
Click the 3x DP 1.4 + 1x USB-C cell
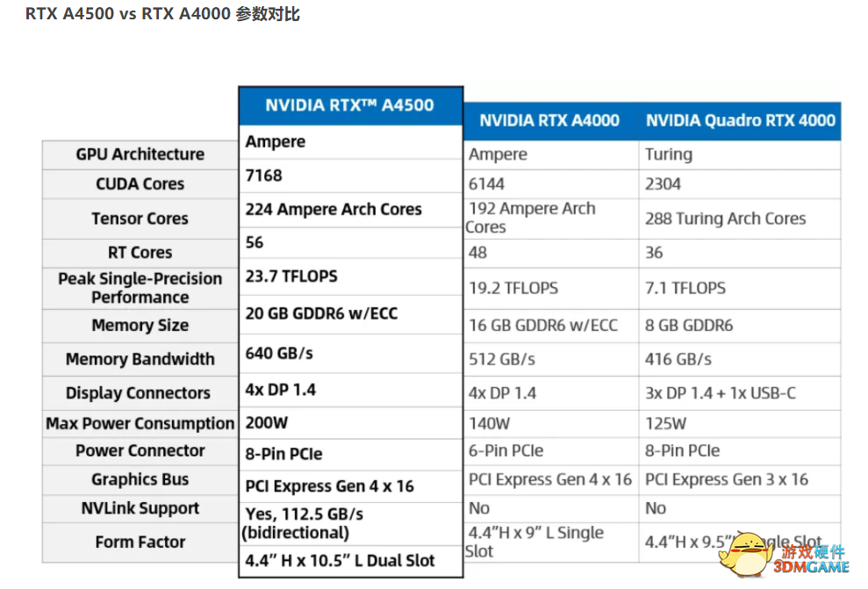click(740, 393)
